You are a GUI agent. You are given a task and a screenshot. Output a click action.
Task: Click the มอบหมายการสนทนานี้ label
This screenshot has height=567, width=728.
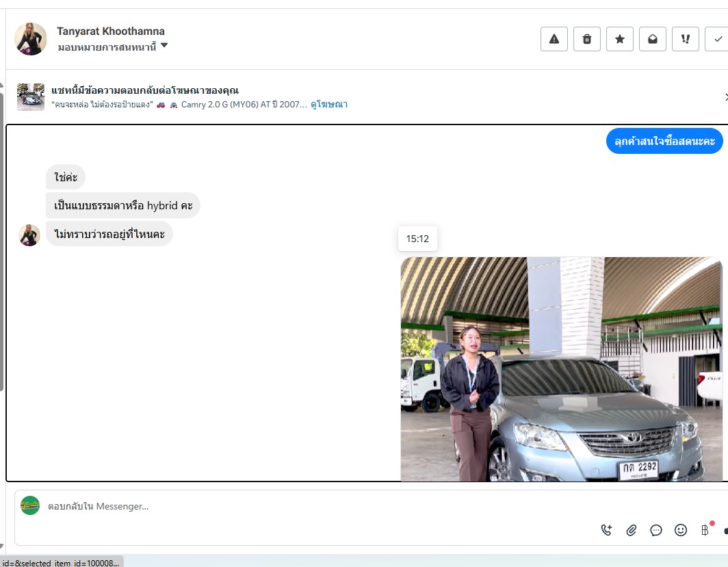(107, 47)
